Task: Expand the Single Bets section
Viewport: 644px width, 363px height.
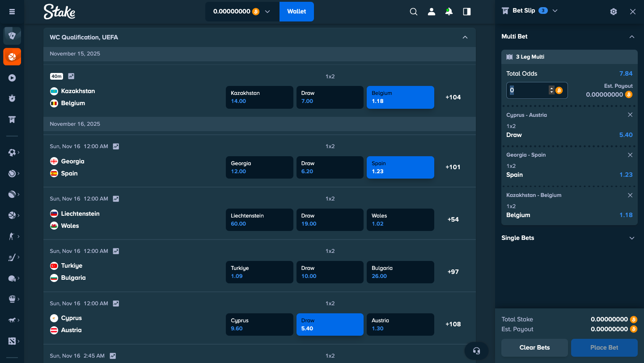Action: tap(632, 238)
